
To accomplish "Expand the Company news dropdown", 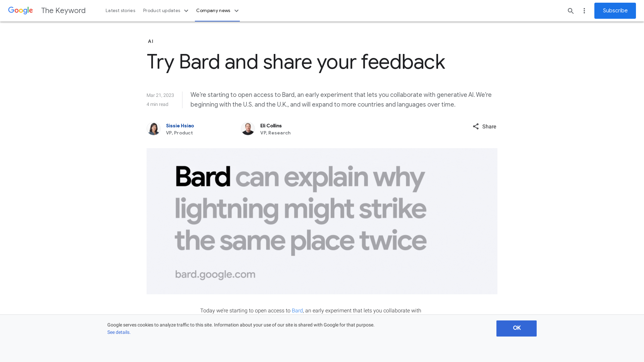I will [217, 11].
